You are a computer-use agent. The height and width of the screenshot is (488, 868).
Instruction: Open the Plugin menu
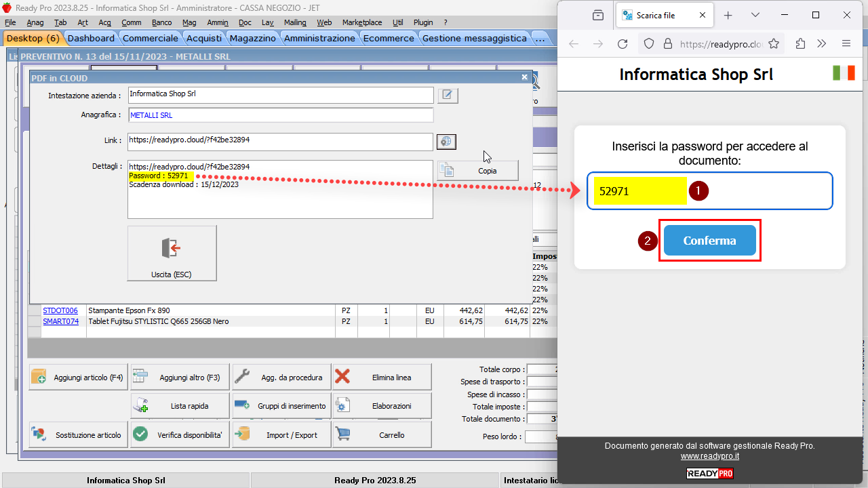423,22
